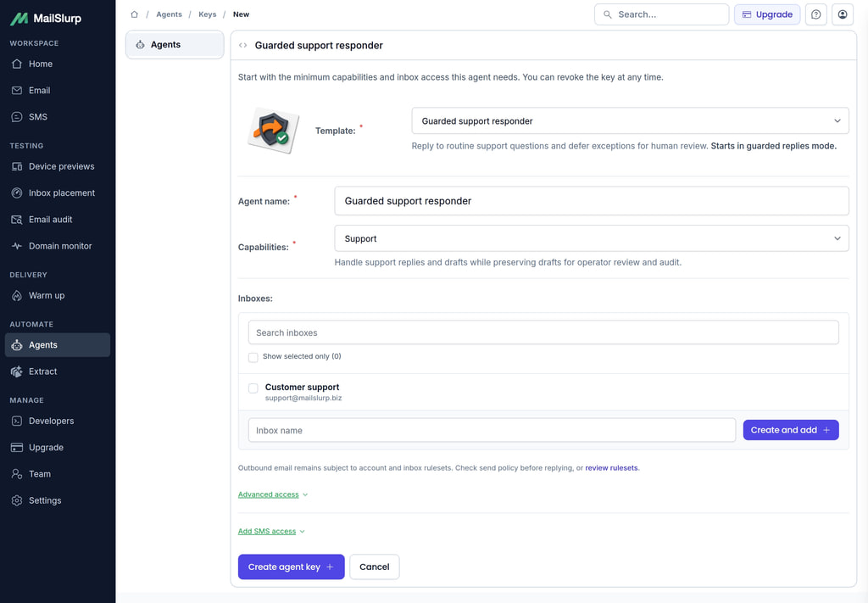Open Email in the sidebar
The height and width of the screenshot is (603, 868).
point(58,90)
